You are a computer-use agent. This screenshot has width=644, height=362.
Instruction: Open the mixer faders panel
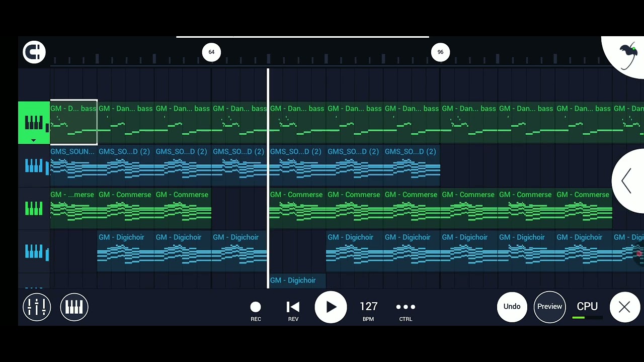pyautogui.click(x=37, y=307)
